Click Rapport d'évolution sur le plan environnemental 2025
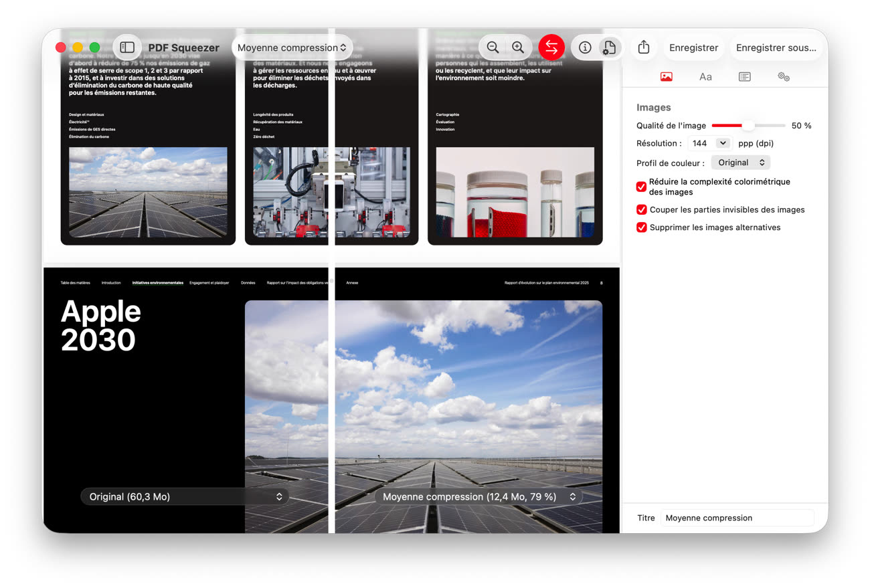Screen dimensions: 870x588 pyautogui.click(x=547, y=283)
